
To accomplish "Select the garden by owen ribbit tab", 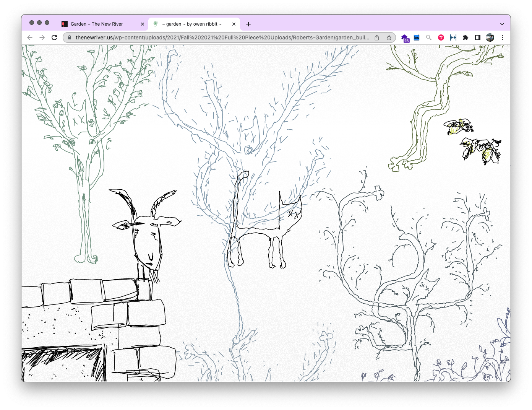I will (191, 24).
